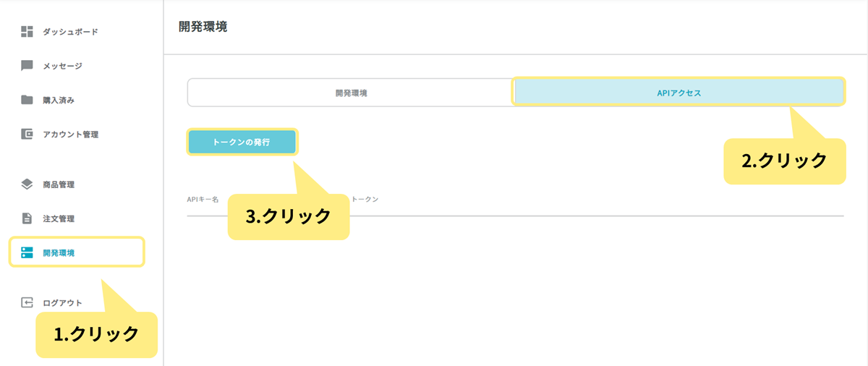The image size is (868, 366).
Task: Open ダッシュボード from the sidebar
Action: (x=70, y=32)
